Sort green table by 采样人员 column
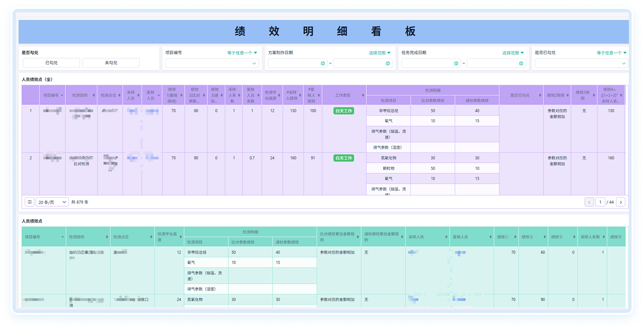The height and width of the screenshot is (329, 644). [445, 237]
